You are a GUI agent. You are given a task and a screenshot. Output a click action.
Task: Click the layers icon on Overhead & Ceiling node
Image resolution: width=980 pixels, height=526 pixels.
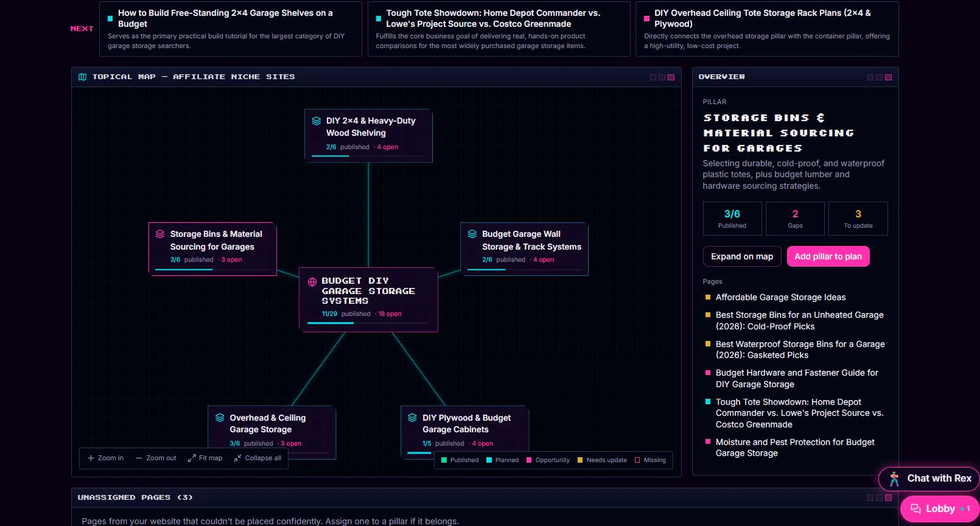click(220, 418)
